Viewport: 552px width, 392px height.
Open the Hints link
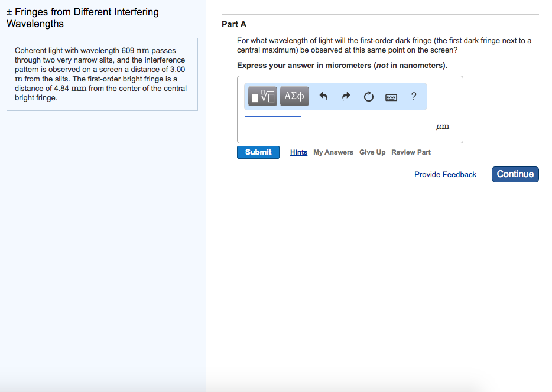(298, 152)
